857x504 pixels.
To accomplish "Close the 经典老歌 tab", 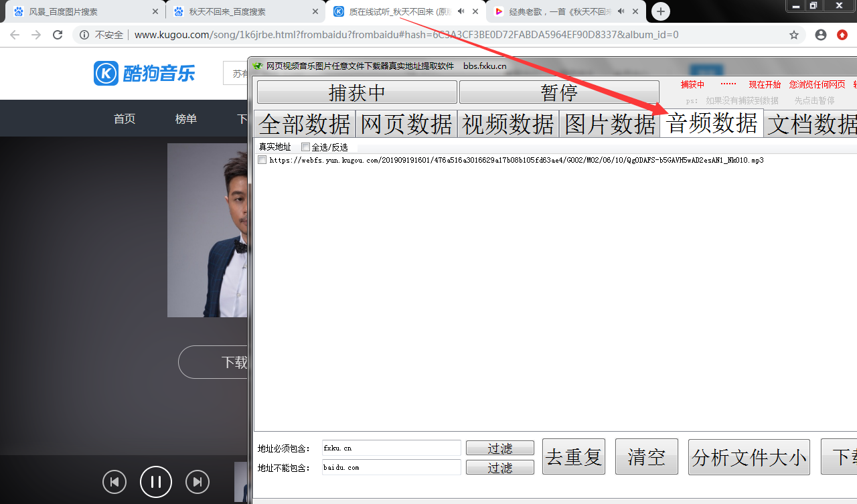I will click(x=635, y=11).
